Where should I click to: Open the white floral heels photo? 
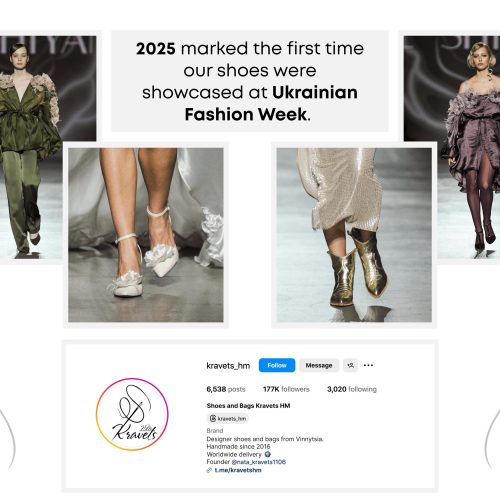[146, 235]
